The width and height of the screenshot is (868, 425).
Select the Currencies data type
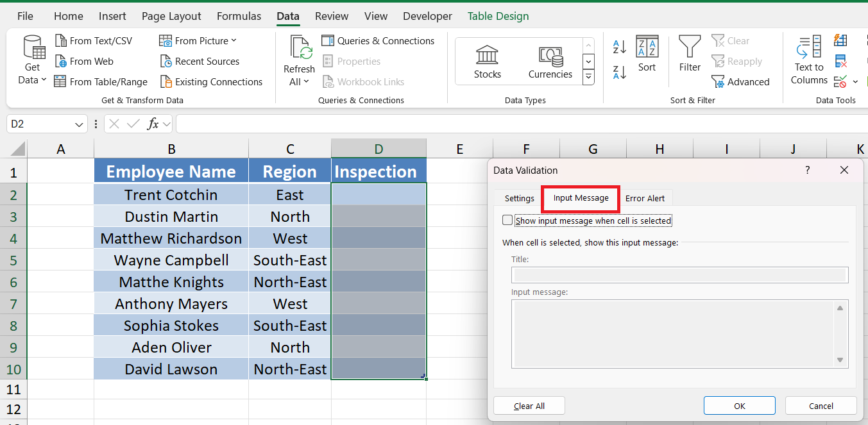(x=550, y=62)
